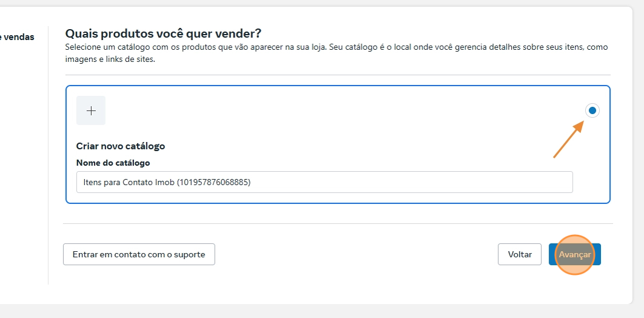Screen dimensions: 644x318
Task: Click the Criar novo catálogo title
Action: 121,146
